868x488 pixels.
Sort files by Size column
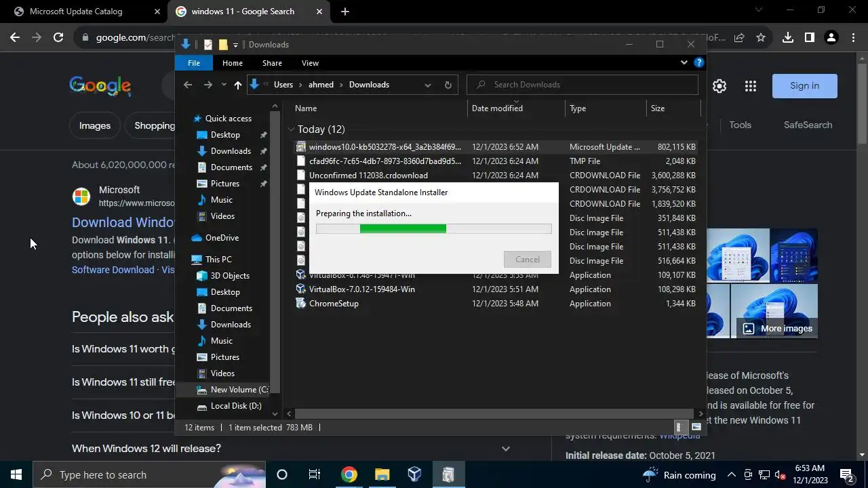(x=658, y=108)
